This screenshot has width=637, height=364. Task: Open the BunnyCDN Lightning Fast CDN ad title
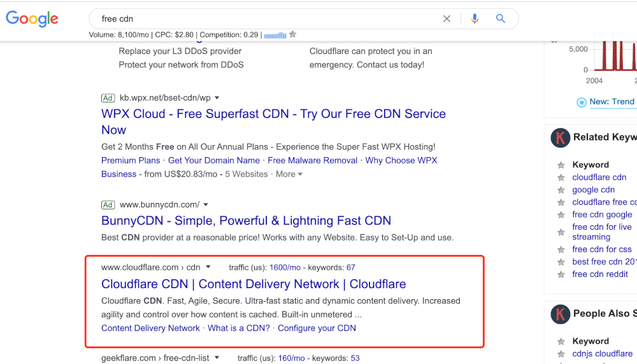coord(246,221)
